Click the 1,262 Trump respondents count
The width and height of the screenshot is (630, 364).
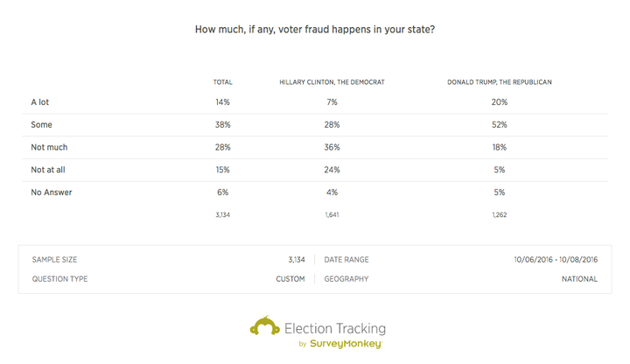(500, 214)
